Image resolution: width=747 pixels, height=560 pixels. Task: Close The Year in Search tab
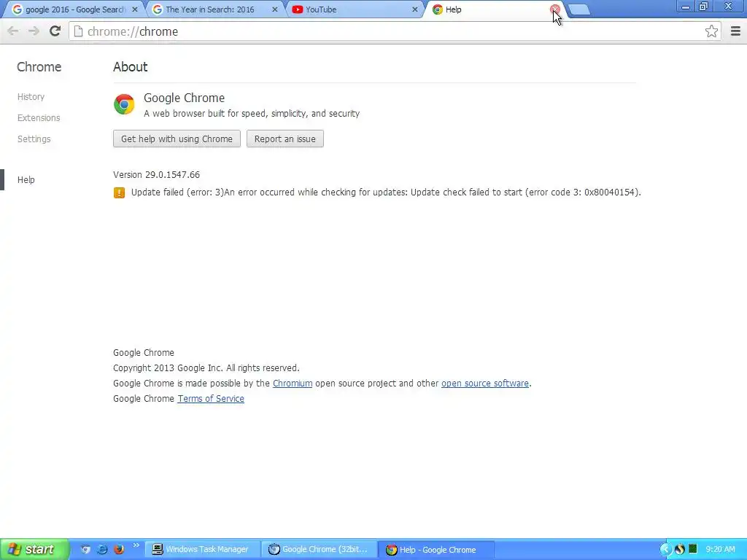(x=275, y=9)
